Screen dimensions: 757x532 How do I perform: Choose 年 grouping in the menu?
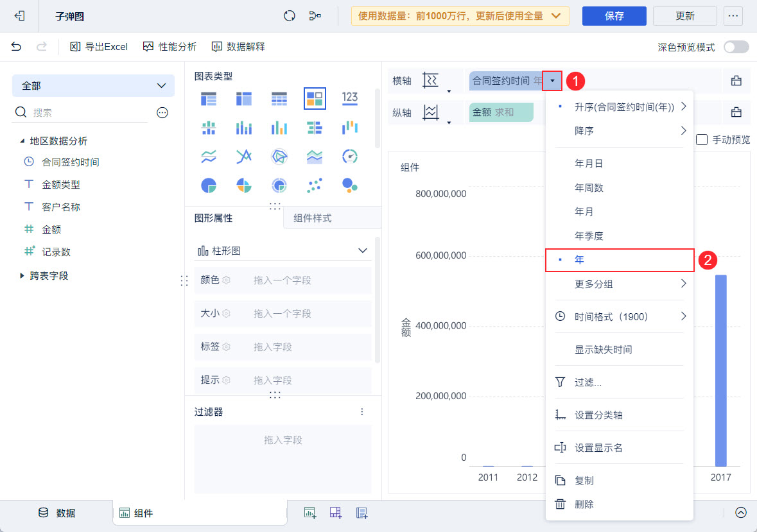620,260
